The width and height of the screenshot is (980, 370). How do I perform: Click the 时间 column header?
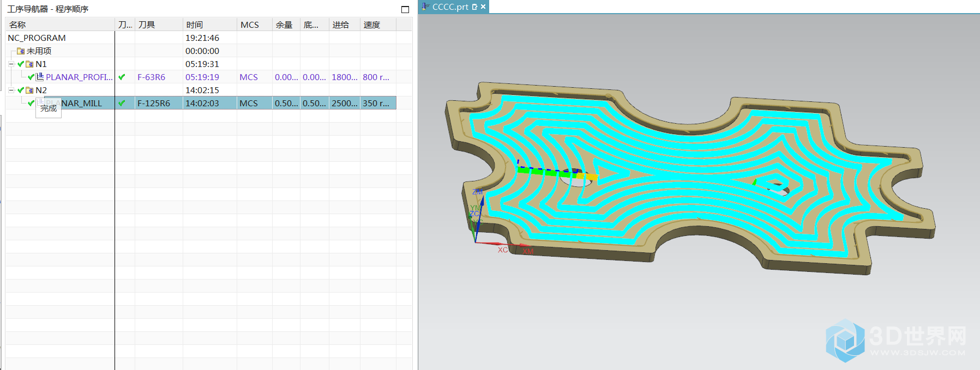pyautogui.click(x=210, y=25)
